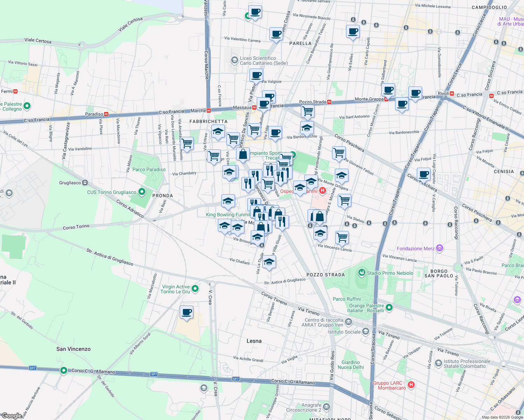Click the shopping cart marker above Via Vincenzo Lancia
The image size is (524, 420).
pyautogui.click(x=342, y=238)
